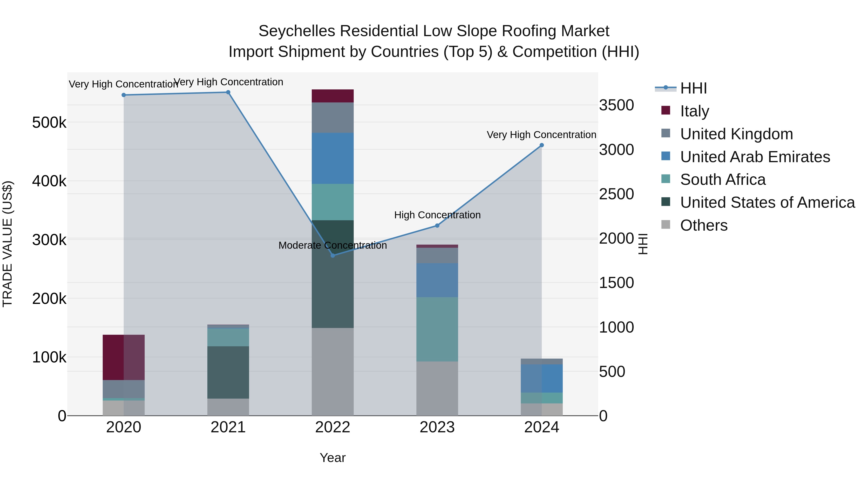
Task: Click the 2020 HHI data point
Action: tap(124, 95)
